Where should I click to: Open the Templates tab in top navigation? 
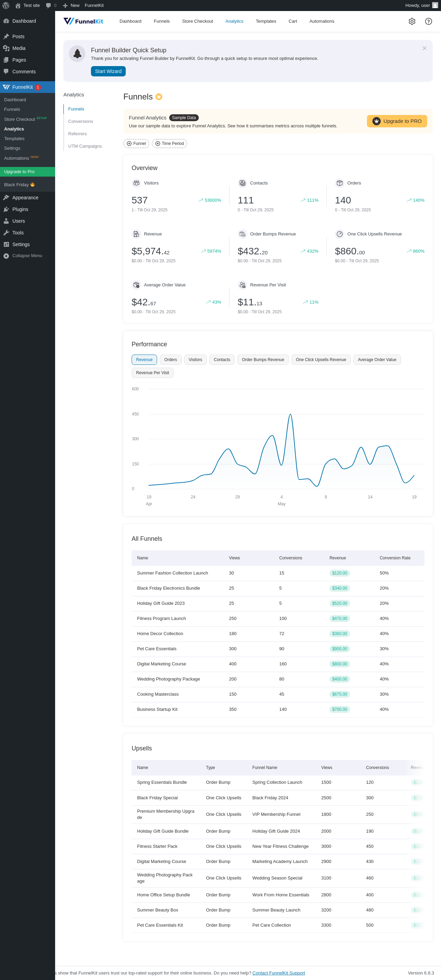click(x=265, y=21)
